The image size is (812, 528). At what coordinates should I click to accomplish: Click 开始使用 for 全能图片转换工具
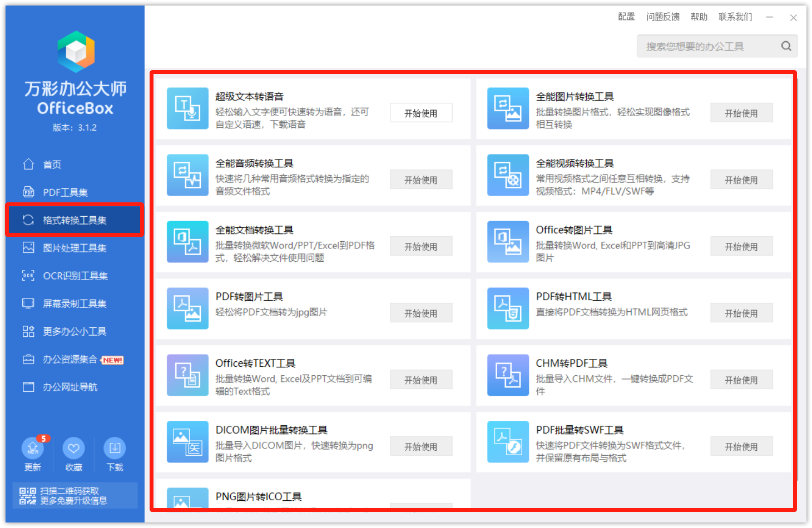[x=741, y=113]
